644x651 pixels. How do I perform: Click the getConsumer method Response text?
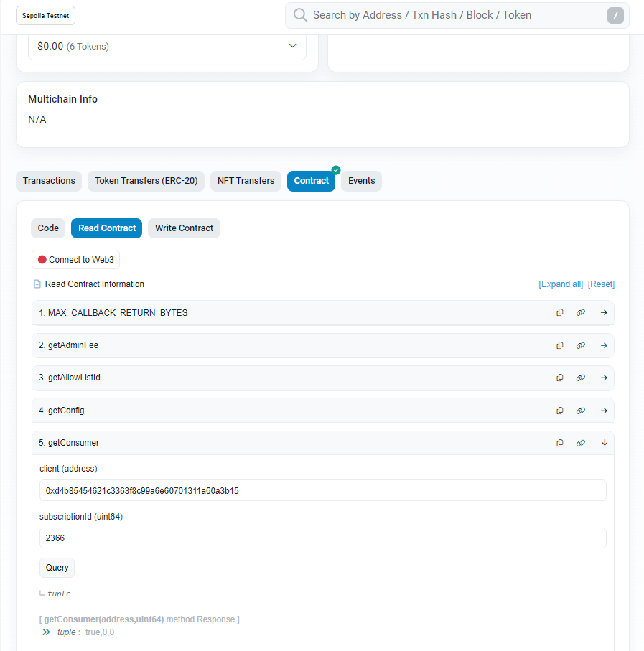point(139,619)
